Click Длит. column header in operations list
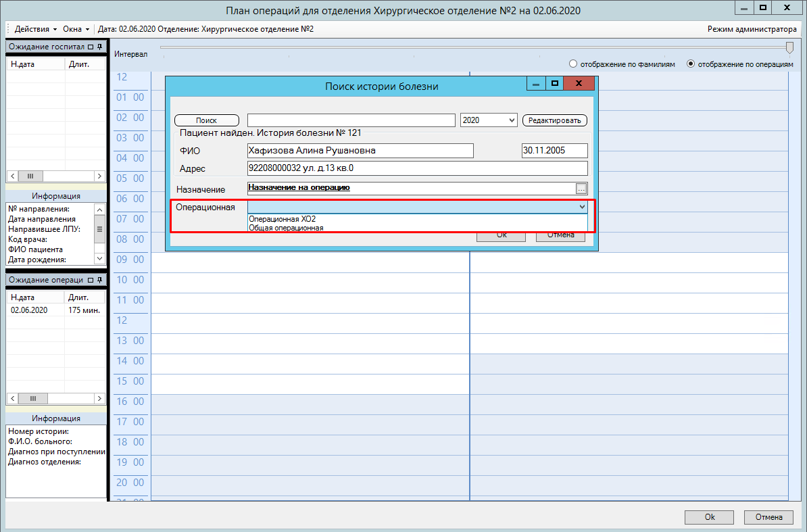Image resolution: width=807 pixels, height=532 pixels. click(x=85, y=297)
